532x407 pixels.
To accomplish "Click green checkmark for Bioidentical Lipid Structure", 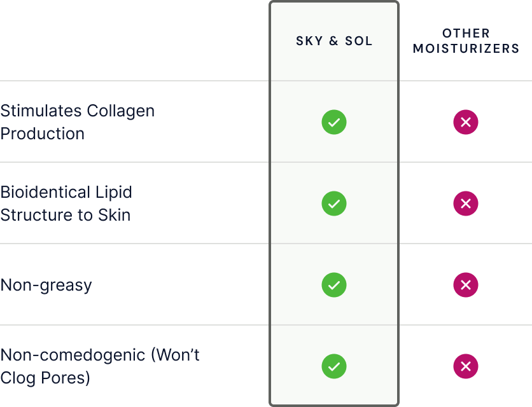I will (334, 203).
